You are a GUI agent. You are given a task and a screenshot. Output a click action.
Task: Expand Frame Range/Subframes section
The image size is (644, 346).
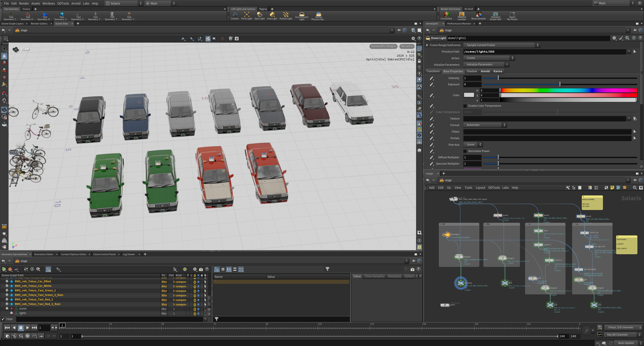click(427, 45)
